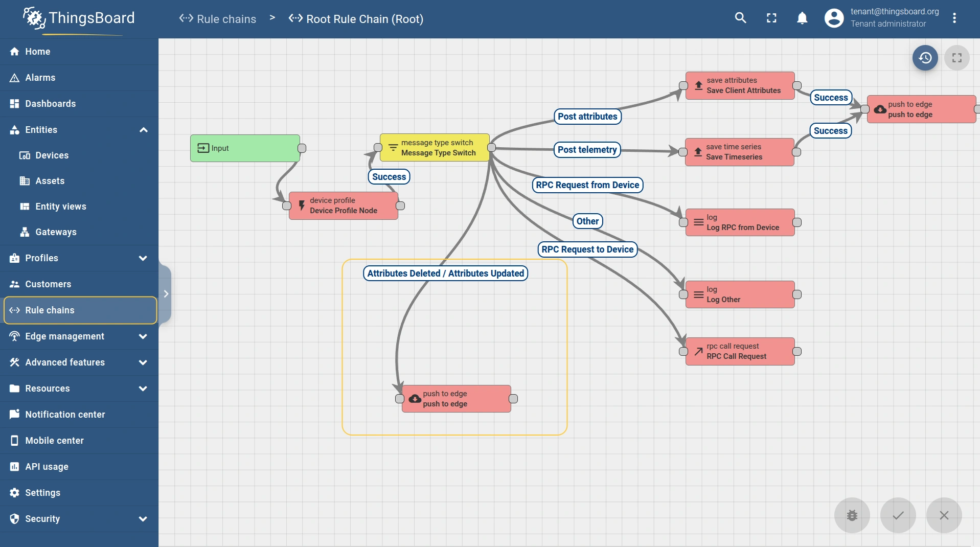
Task: Toggle fullscreen mode in top header
Action: [x=771, y=18]
